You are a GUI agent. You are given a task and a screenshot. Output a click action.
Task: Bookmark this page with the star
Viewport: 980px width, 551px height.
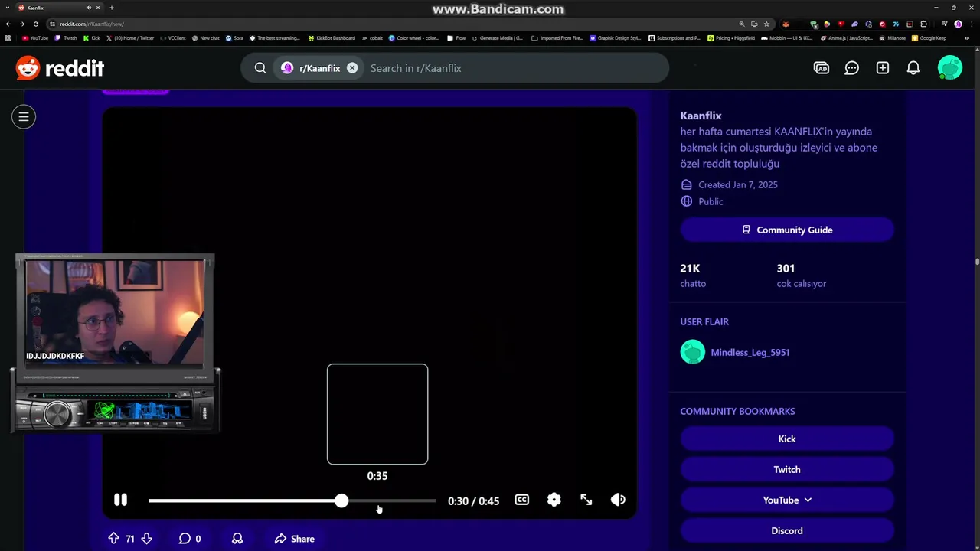766,24
